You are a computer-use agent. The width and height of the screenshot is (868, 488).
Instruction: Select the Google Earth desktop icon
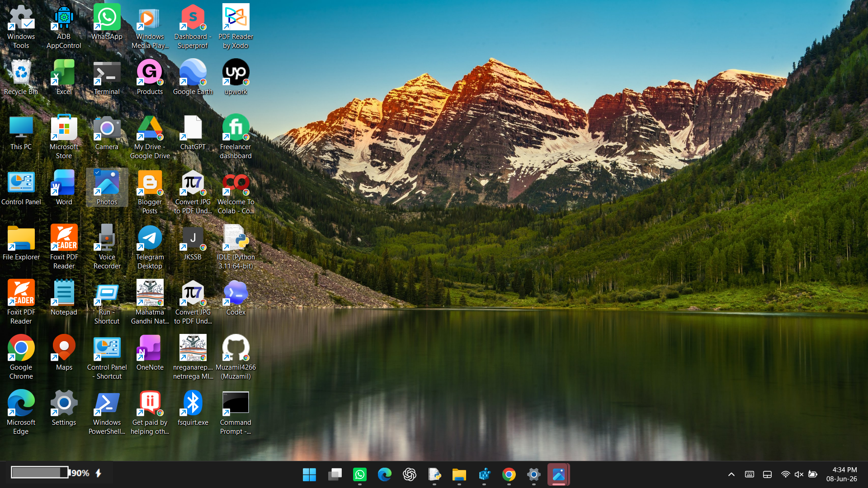coord(193,78)
